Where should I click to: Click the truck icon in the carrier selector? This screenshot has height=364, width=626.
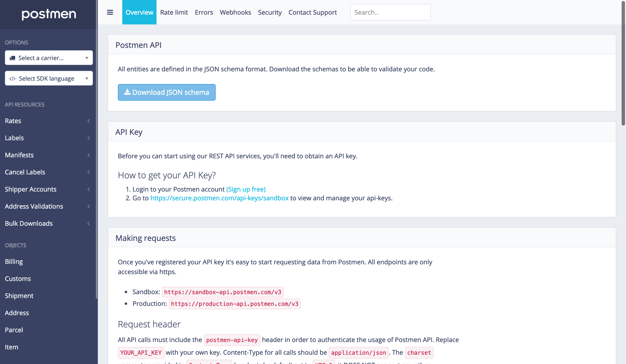click(12, 58)
